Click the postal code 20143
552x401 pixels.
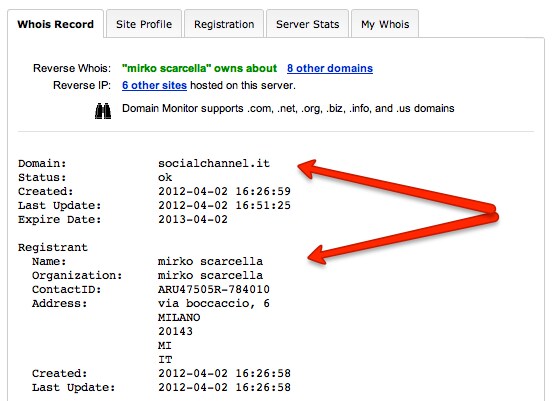(x=175, y=331)
